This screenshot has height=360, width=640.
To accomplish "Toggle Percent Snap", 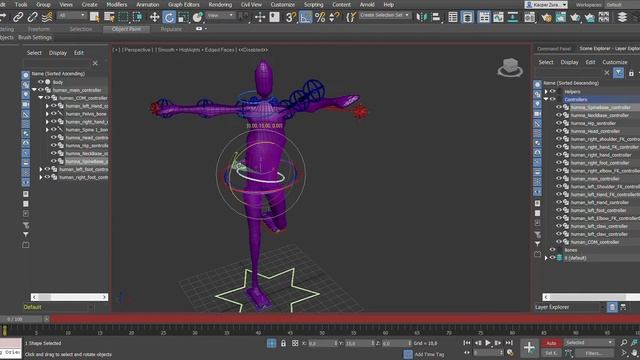I will [x=320, y=17].
